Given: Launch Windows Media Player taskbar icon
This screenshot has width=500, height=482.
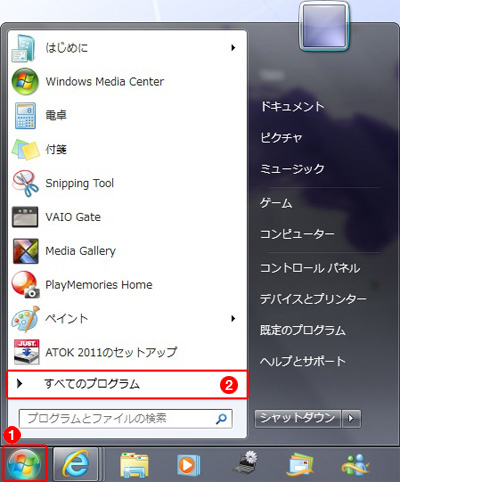Looking at the screenshot, I should point(188,465).
